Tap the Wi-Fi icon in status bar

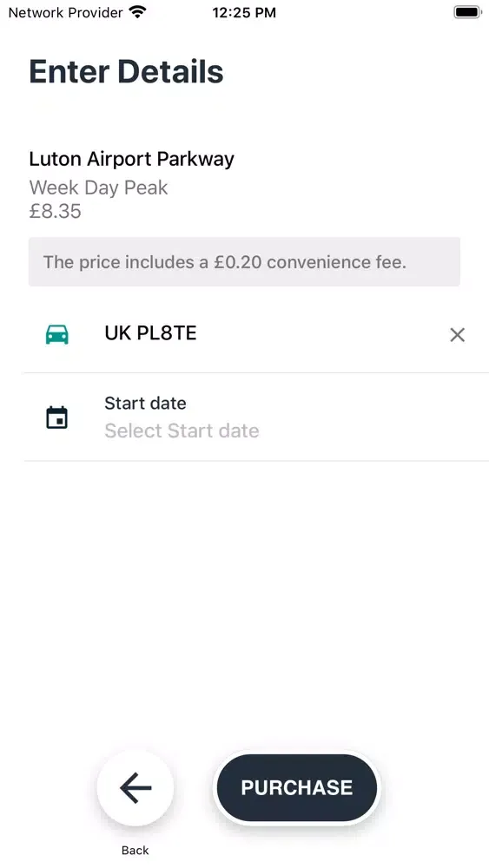pyautogui.click(x=136, y=11)
